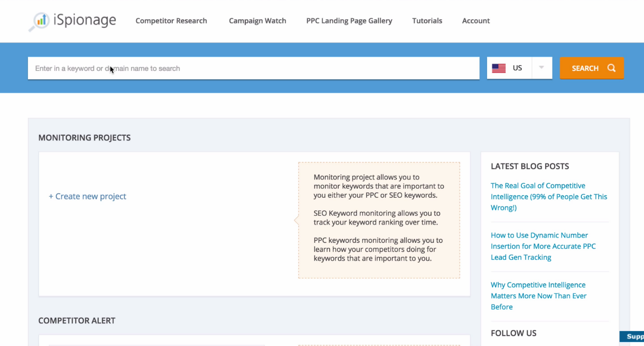Image resolution: width=644 pixels, height=346 pixels.
Task: Open Competitor Research menu
Action: coord(171,21)
